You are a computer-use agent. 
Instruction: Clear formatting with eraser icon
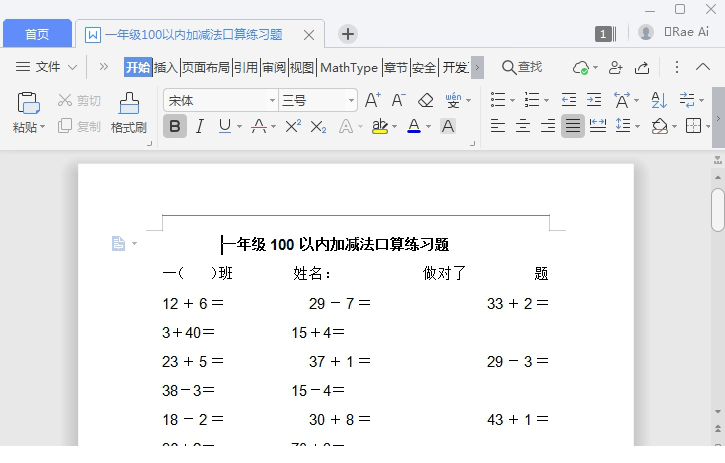point(425,100)
